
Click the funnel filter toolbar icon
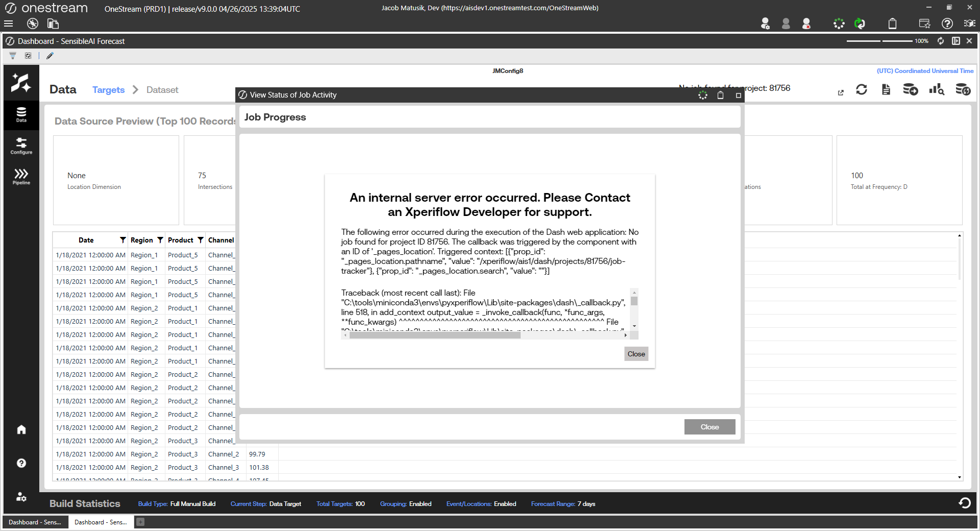(13, 56)
